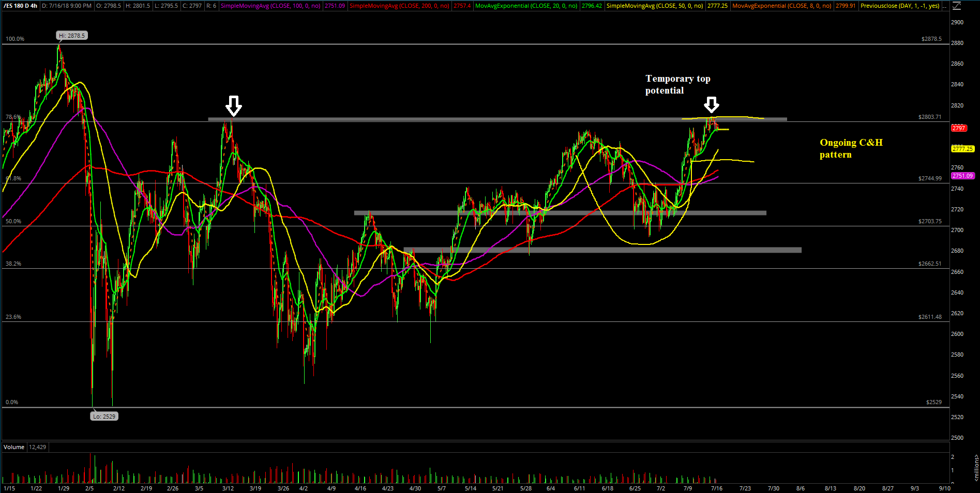The width and height of the screenshot is (980, 493).
Task: Select the 'Temporary top potential' note
Action: click(x=678, y=84)
